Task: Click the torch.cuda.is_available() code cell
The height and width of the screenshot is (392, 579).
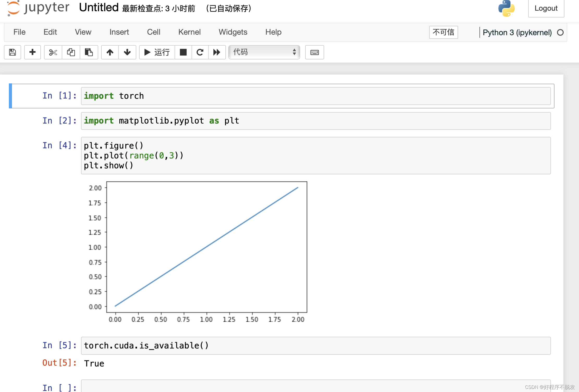Action: click(316, 346)
